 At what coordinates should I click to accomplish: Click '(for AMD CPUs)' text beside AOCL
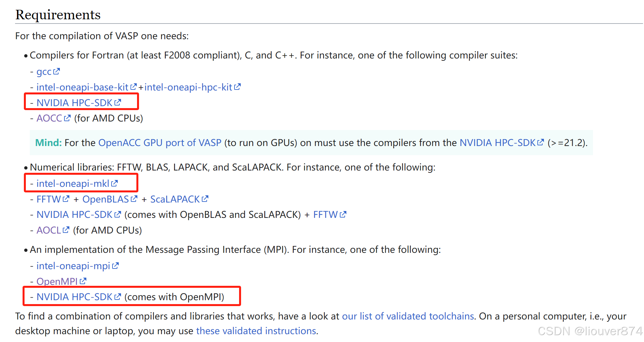(x=107, y=230)
